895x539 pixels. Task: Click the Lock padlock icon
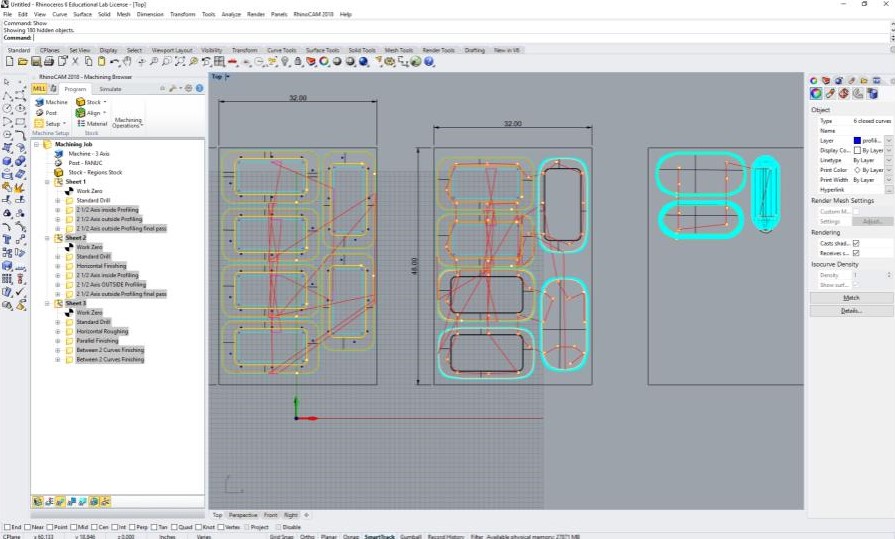[298, 61]
